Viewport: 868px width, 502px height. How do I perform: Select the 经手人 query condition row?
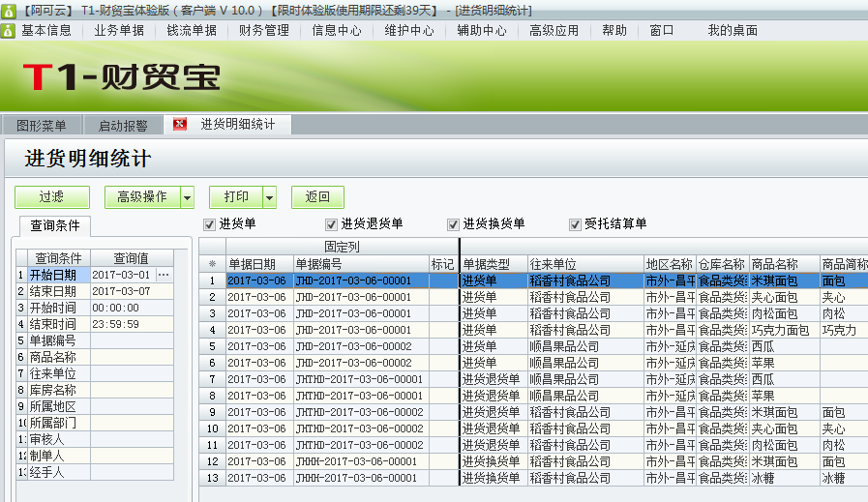pos(95,472)
